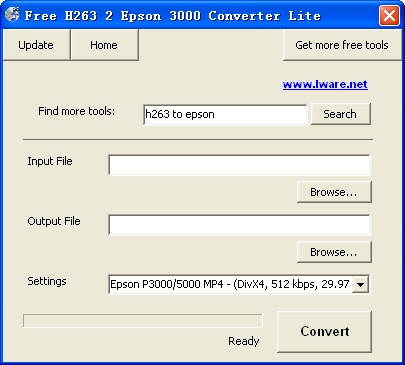Open the www.lware.net link
Viewport: 405px width, 365px height.
coord(325,84)
